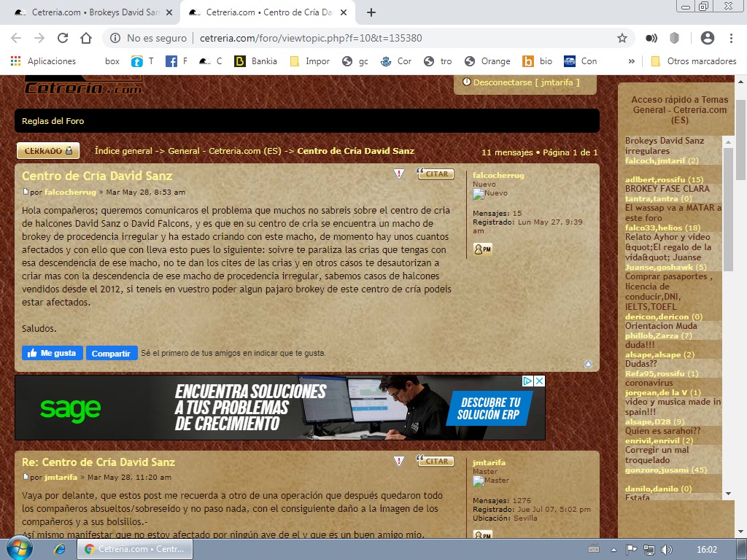Open the Otros marcadores bookmarks folder
747x560 pixels.
(x=693, y=61)
